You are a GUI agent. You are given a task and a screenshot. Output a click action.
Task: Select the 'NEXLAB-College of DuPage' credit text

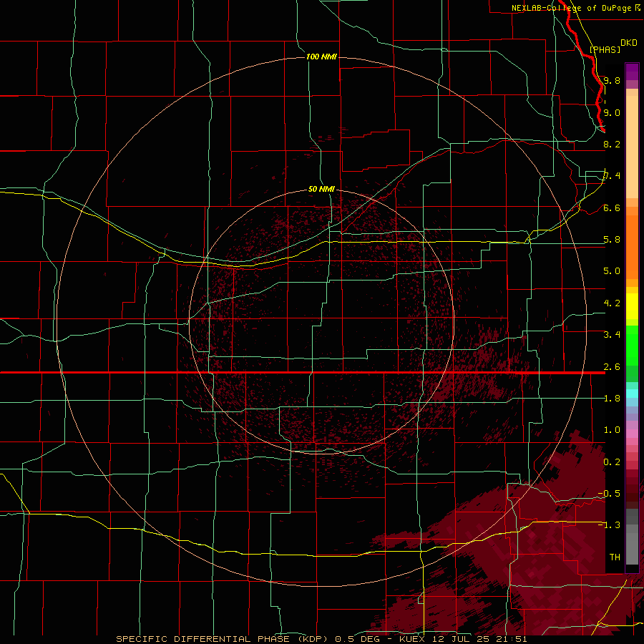pyautogui.click(x=573, y=8)
